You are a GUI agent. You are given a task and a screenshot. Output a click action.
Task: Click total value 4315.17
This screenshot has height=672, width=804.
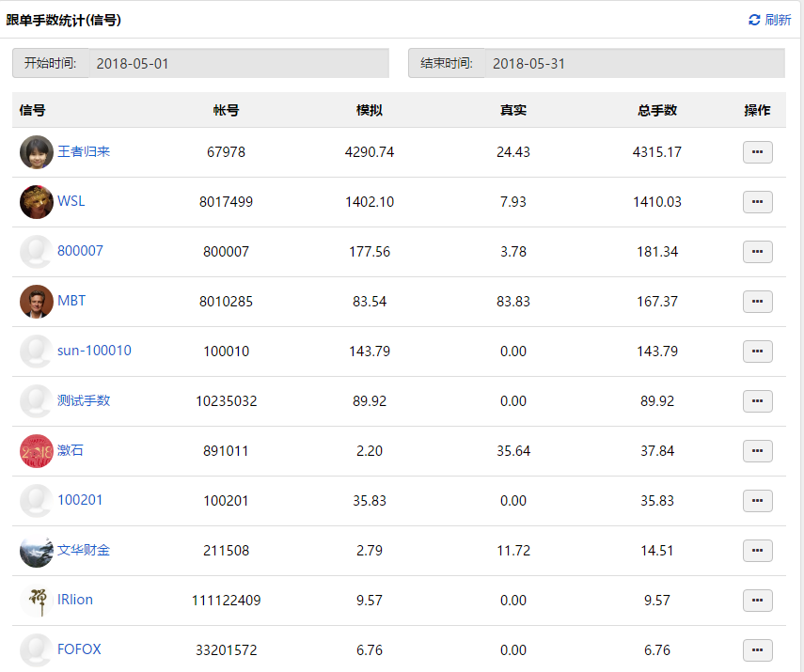[x=657, y=152]
